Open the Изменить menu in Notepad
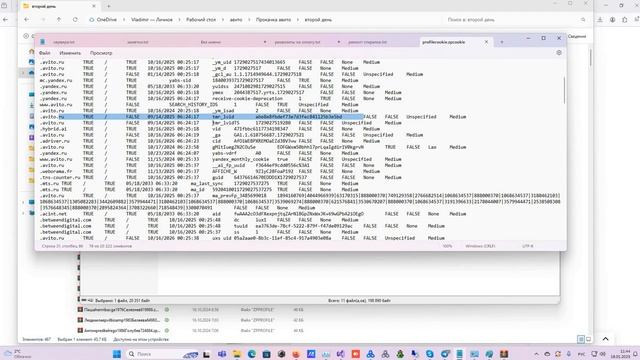 coord(70,53)
